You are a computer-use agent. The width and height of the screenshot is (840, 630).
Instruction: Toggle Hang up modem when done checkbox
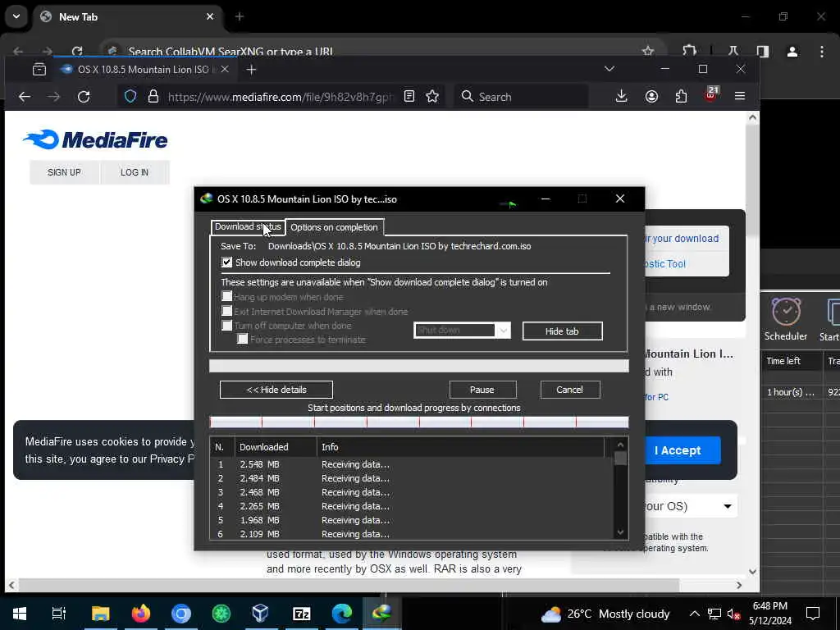[227, 296]
